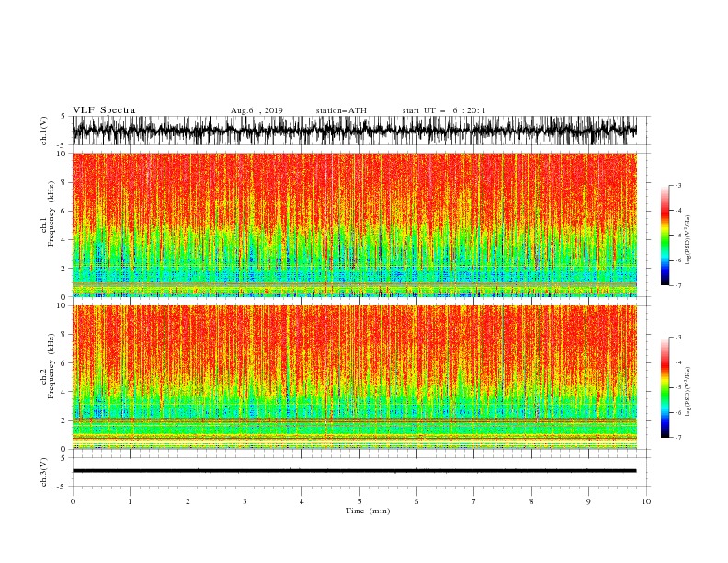Click the ch.3(V) vertical axis label

[x=44, y=472]
